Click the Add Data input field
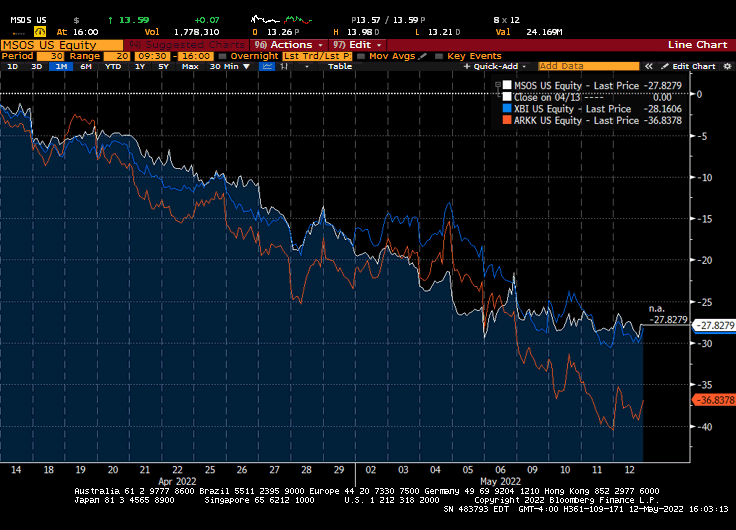 (589, 67)
